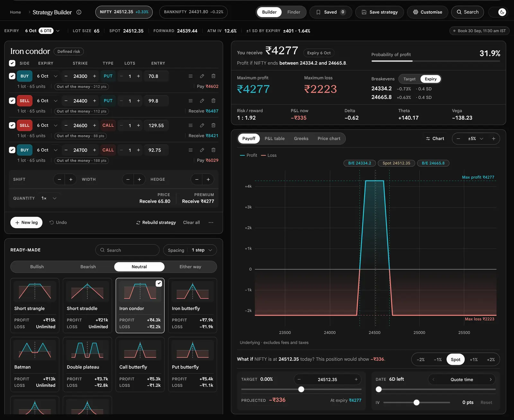Select the Iron butterfly strategy card
This screenshot has height=420, width=514.
[x=192, y=305]
